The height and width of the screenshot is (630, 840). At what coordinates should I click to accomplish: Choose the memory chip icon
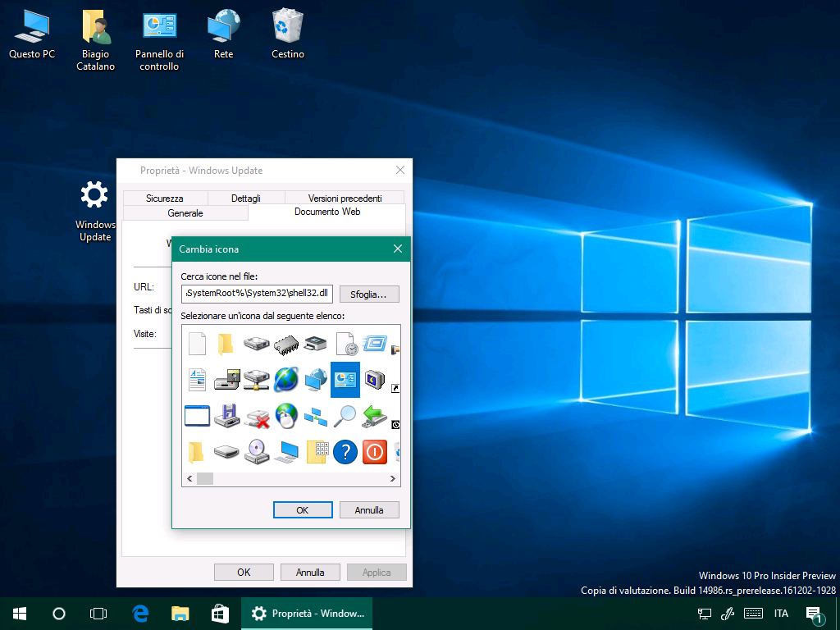[286, 345]
